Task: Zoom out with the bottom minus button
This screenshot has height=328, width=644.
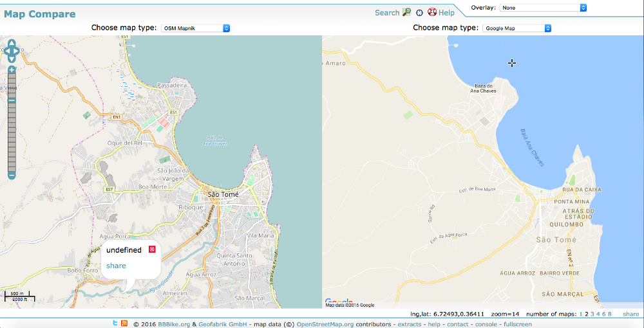Action: 12,176
